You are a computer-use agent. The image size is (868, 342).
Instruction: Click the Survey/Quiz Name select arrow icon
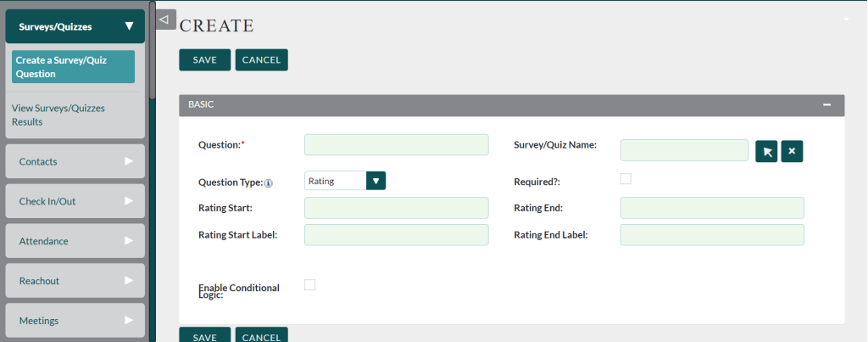766,151
